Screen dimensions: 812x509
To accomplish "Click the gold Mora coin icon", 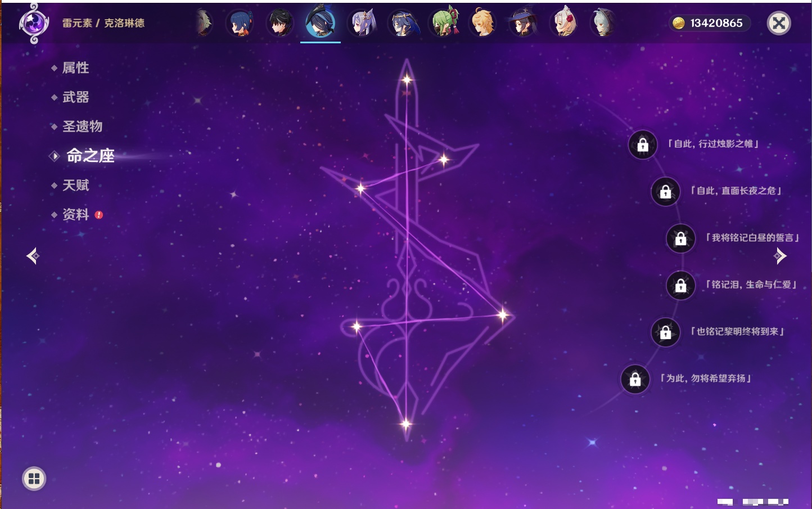I will (x=679, y=23).
